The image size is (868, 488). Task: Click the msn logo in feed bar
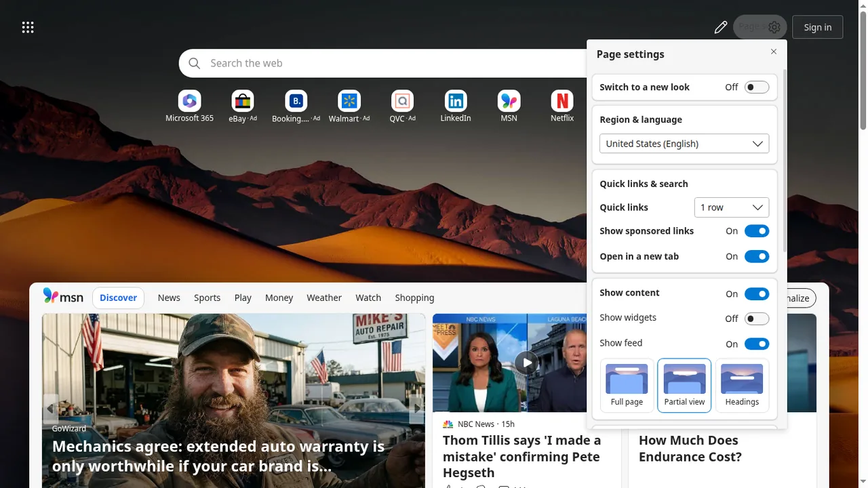click(63, 297)
